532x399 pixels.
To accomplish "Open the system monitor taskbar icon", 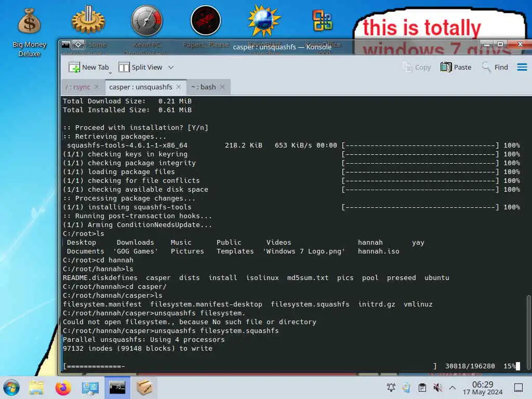I will [x=90, y=388].
